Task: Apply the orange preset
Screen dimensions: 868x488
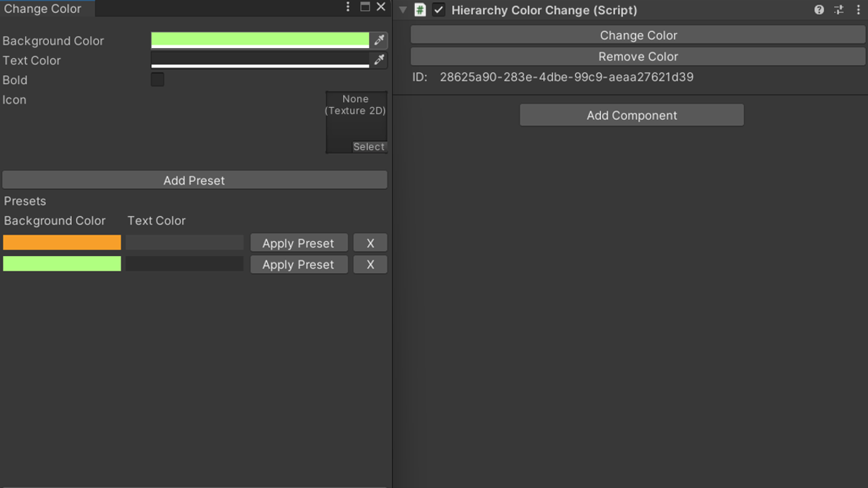Action: coord(298,243)
